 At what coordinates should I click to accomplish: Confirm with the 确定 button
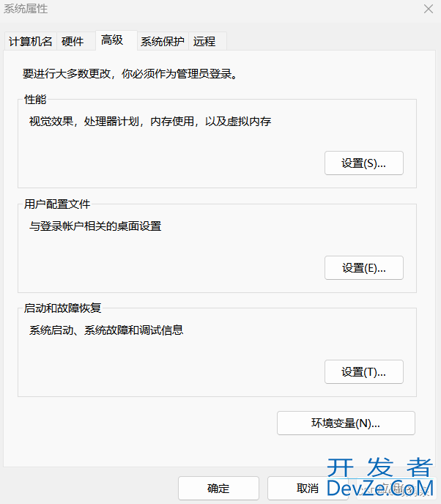tap(218, 488)
